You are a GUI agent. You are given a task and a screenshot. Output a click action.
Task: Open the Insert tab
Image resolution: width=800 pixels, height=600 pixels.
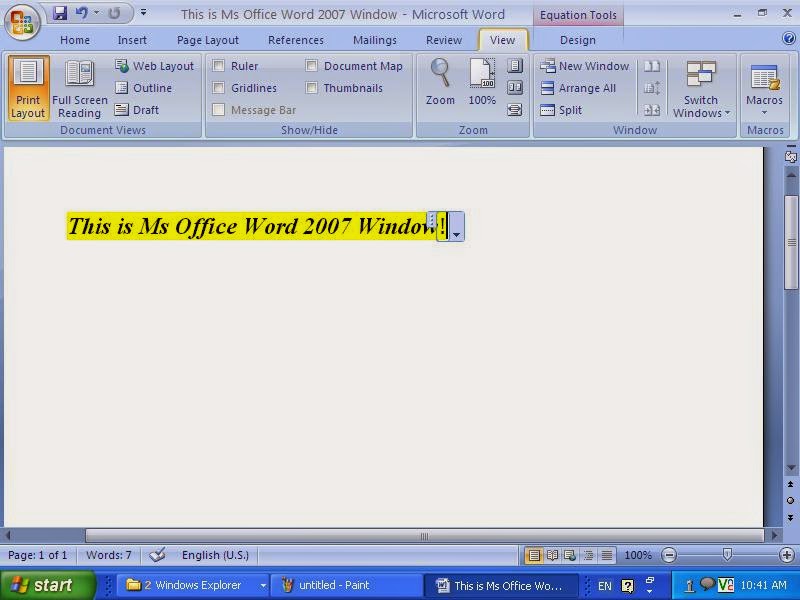[x=132, y=40]
